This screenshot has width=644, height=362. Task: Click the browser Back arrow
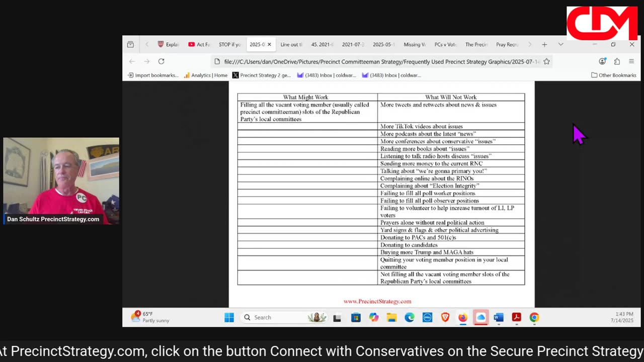[132, 61]
